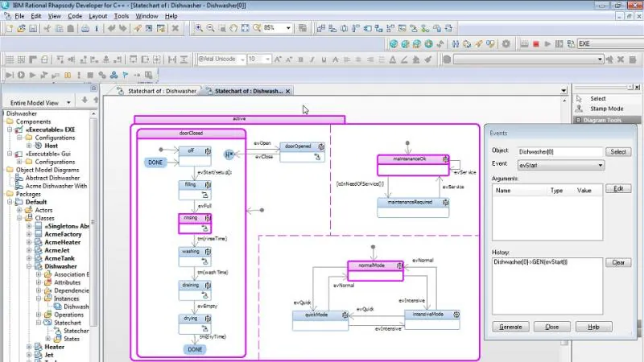Toggle Underline text formatting
The width and height of the screenshot is (644, 362).
pyautogui.click(x=324, y=60)
